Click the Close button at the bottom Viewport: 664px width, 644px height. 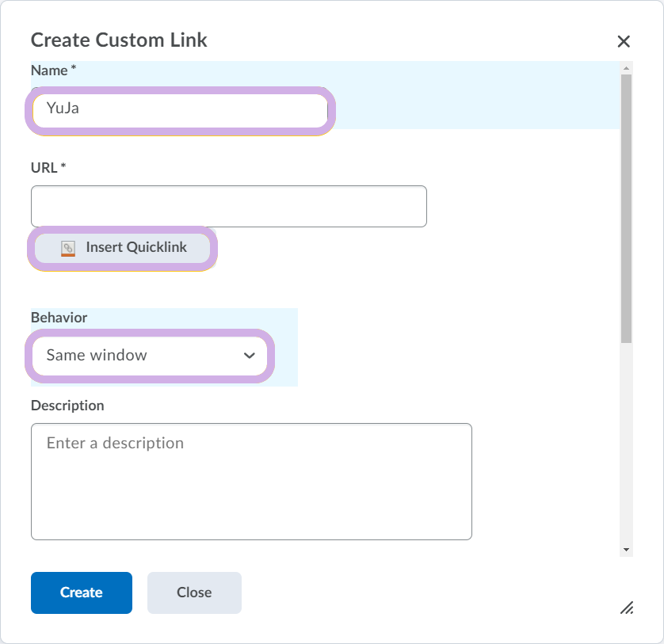(194, 593)
